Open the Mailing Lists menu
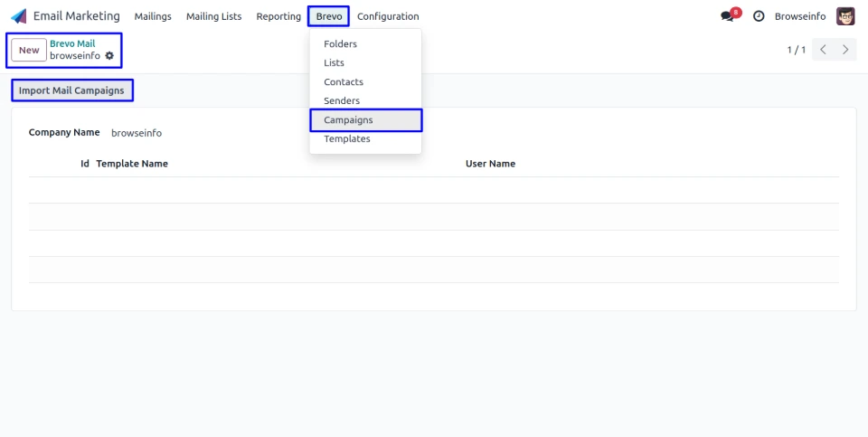 coord(213,16)
